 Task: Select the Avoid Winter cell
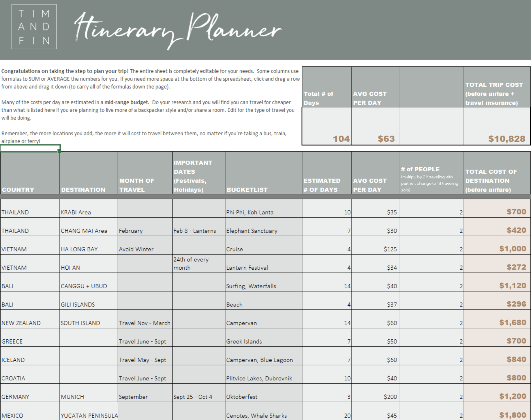point(145,245)
